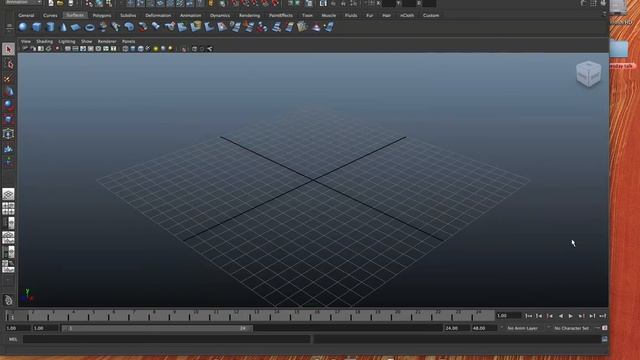Open the shelf options menu button
Screen dimensions: 640x360
[9, 27]
